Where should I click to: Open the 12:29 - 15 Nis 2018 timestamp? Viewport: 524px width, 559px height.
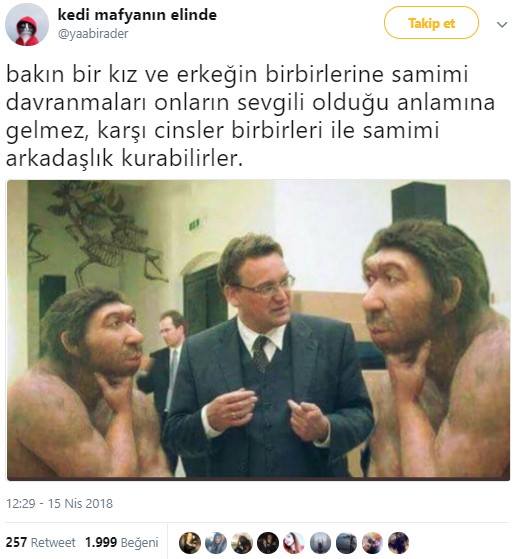coord(59,503)
